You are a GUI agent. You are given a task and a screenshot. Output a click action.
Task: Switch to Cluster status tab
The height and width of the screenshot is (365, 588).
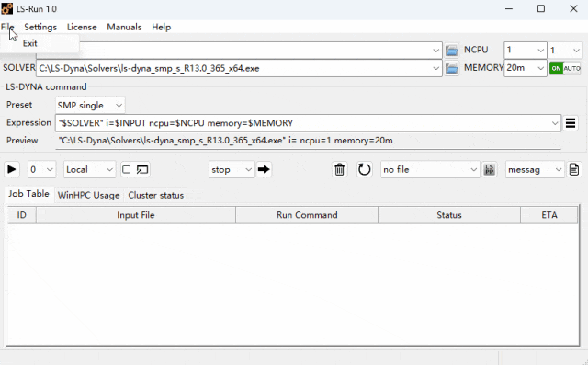click(x=156, y=195)
